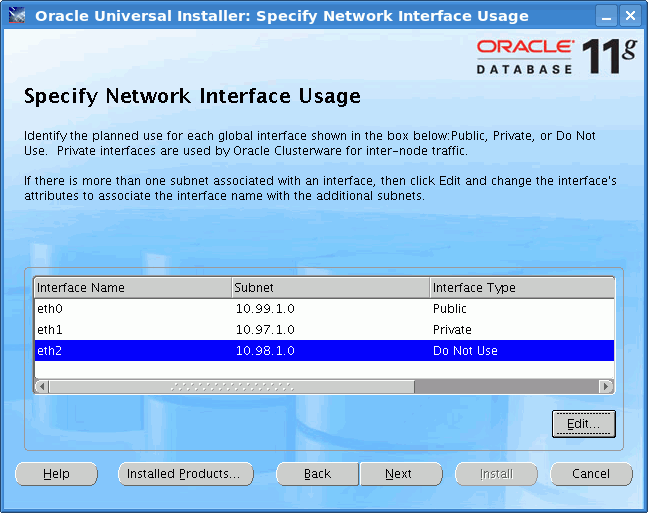Screen dimensions: 648x513
Task: Click the Interface Type column header
Action: click(522, 288)
